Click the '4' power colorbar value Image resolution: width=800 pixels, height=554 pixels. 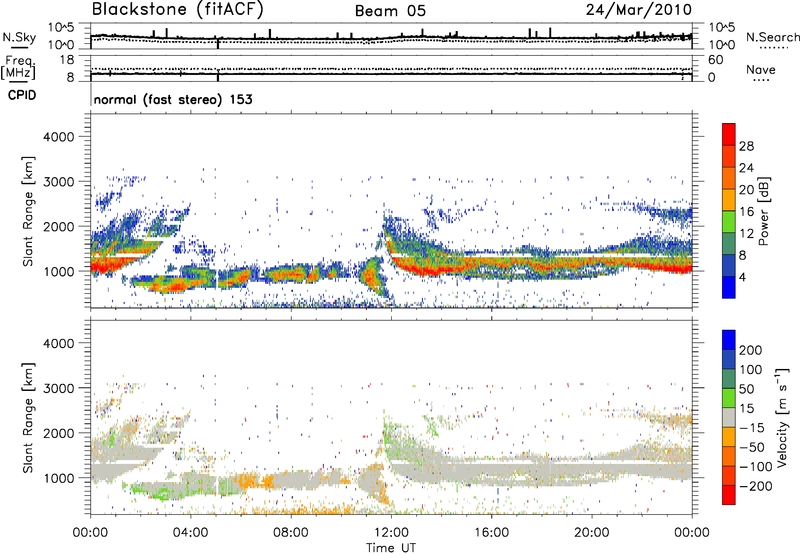tap(742, 278)
